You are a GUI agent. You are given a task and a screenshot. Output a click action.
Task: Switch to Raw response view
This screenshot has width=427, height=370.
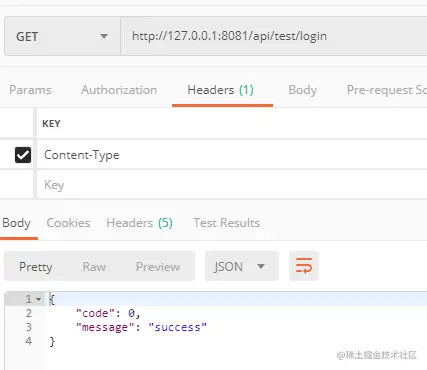[94, 267]
